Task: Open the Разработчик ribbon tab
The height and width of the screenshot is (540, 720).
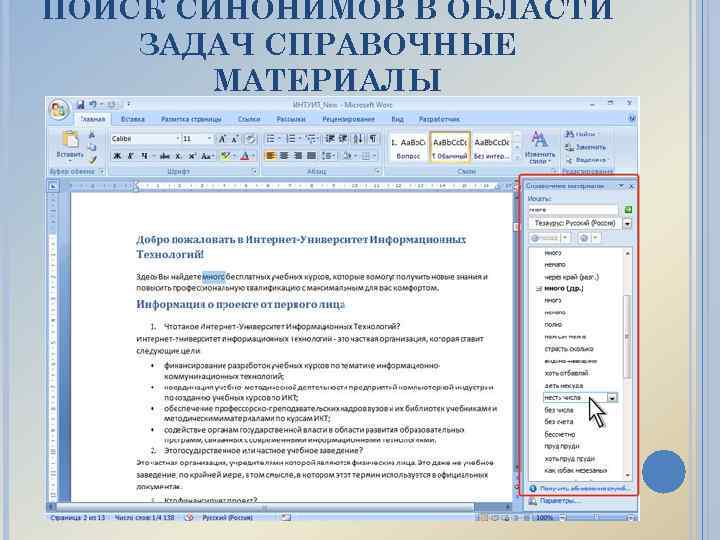Action: coord(439,119)
